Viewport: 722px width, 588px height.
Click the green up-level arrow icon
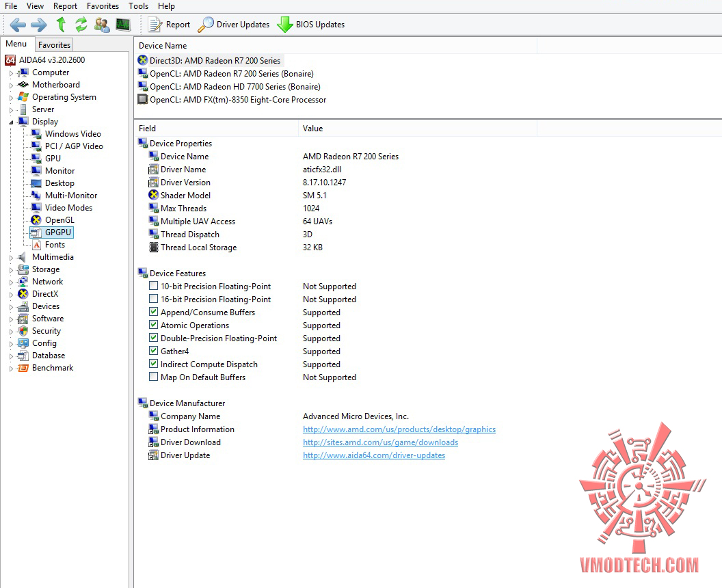(x=61, y=25)
